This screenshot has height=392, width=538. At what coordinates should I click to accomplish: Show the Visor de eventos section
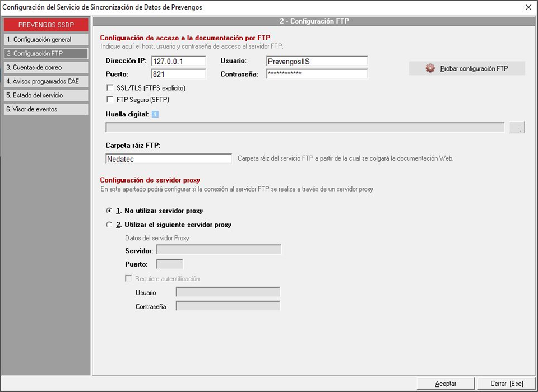[45, 110]
